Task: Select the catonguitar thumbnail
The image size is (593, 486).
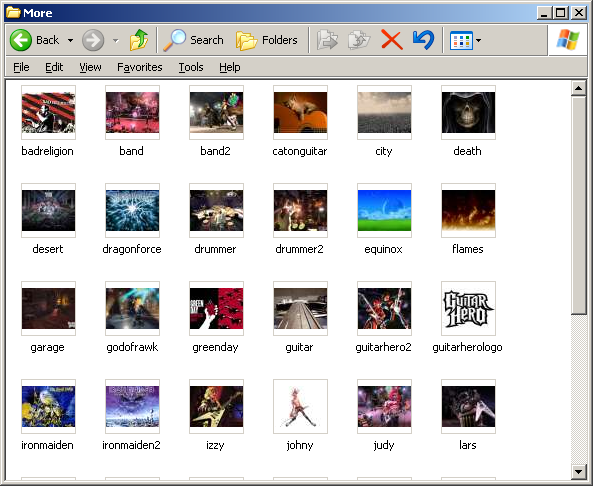Action: pos(300,112)
